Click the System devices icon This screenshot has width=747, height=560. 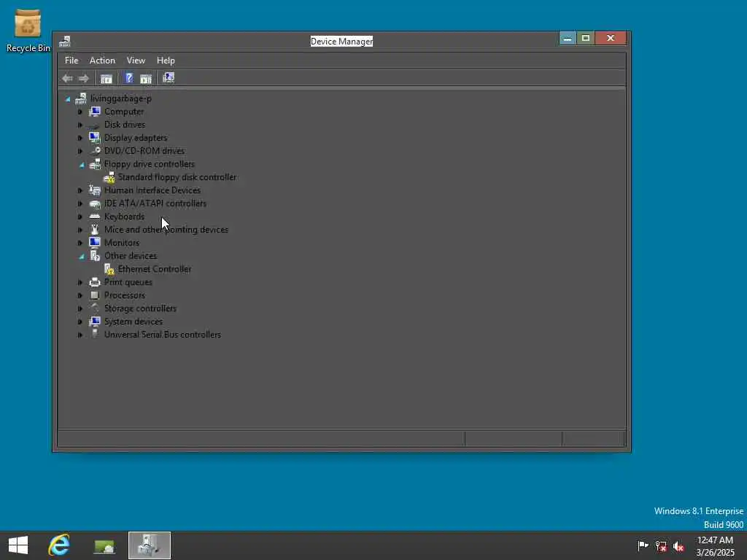pos(95,322)
